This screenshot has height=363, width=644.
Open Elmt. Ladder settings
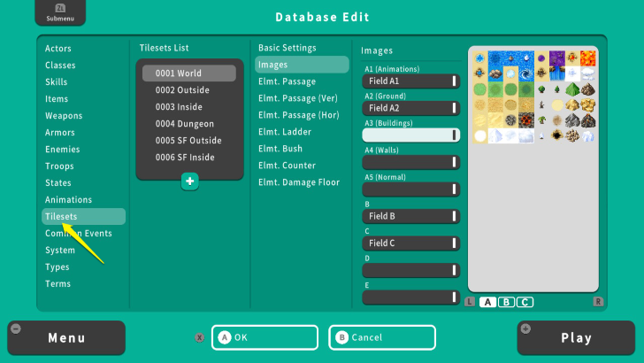click(x=285, y=132)
